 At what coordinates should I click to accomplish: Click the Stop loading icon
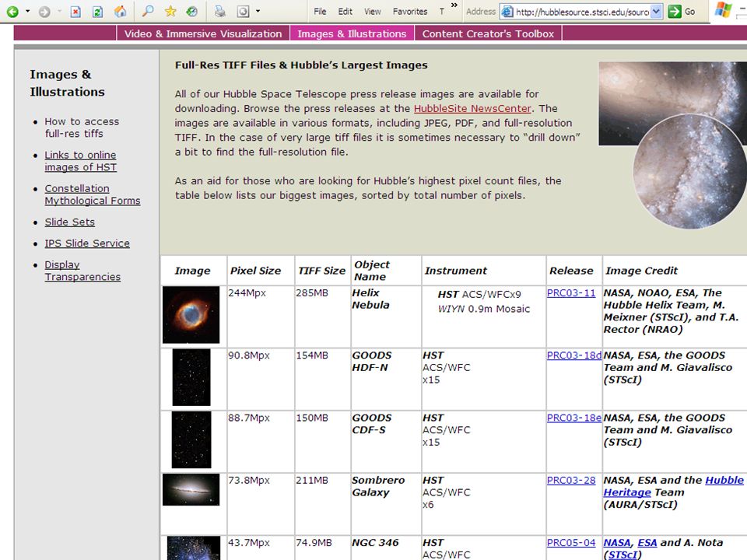coord(75,12)
